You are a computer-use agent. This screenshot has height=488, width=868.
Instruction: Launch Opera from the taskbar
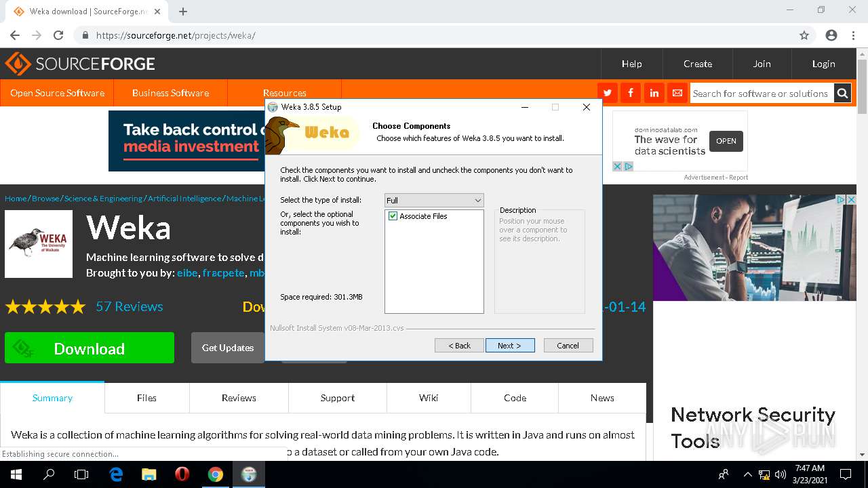tap(182, 474)
